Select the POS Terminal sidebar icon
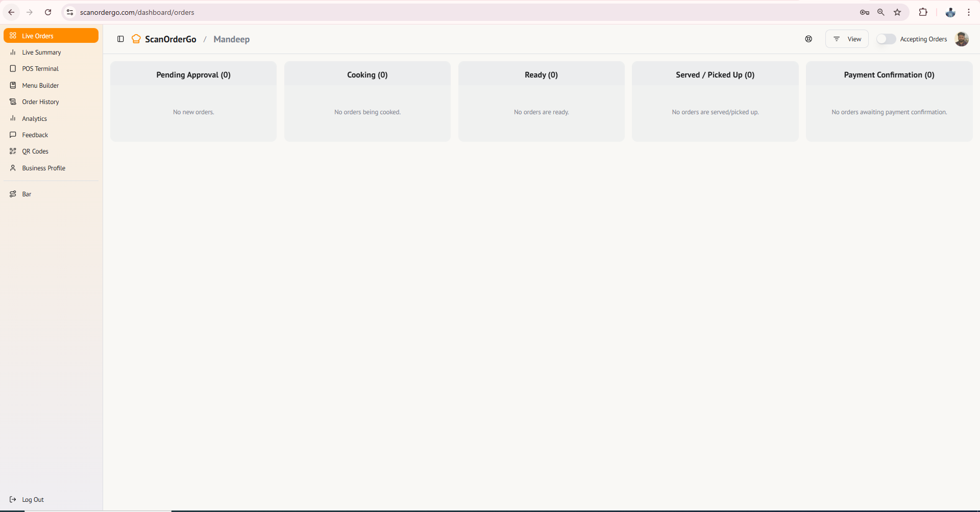This screenshot has width=980, height=512. point(13,68)
